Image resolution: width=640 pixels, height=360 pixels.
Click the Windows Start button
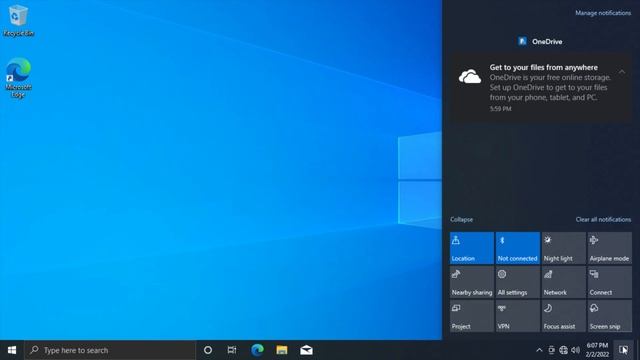point(12,350)
